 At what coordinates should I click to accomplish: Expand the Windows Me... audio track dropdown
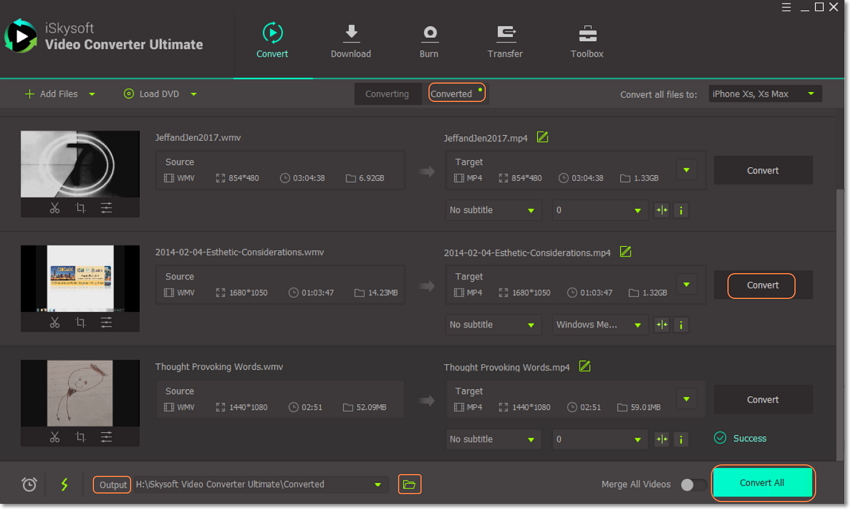(x=600, y=325)
